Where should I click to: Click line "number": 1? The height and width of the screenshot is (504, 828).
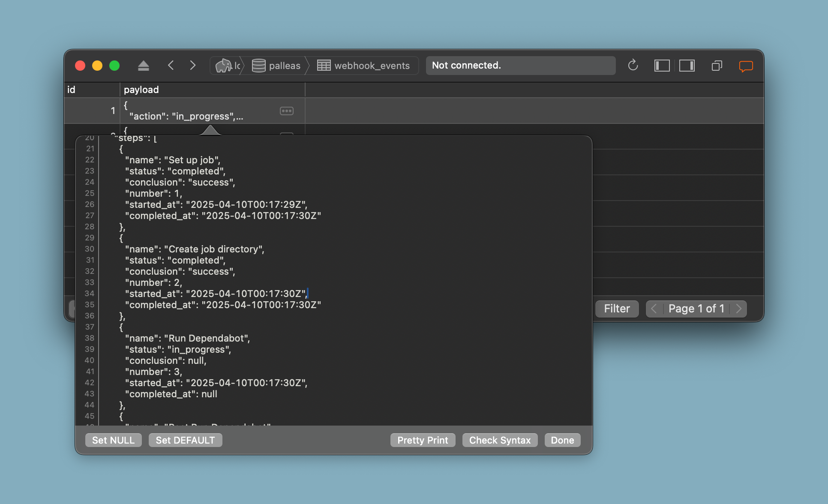point(153,193)
